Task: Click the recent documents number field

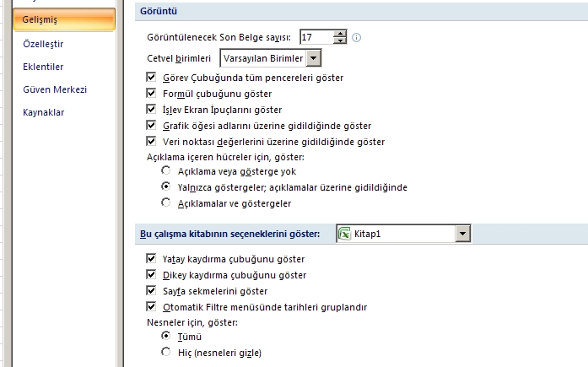Action: coord(317,37)
